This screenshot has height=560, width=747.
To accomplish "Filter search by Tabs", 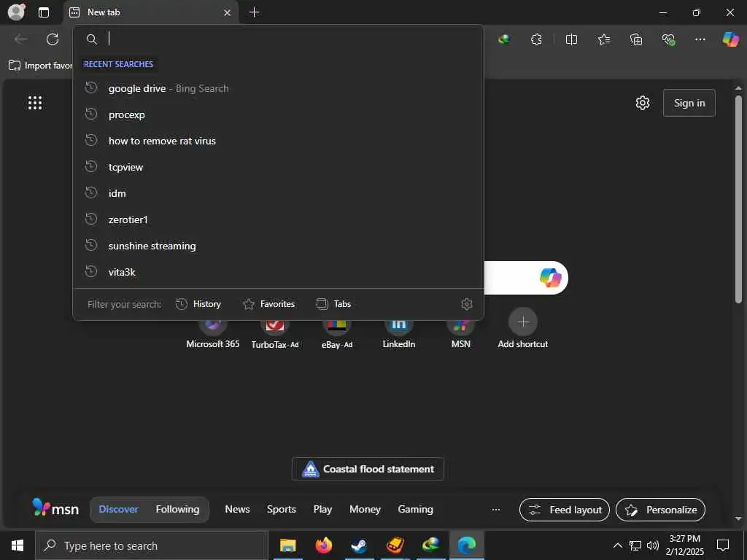I will coord(333,304).
